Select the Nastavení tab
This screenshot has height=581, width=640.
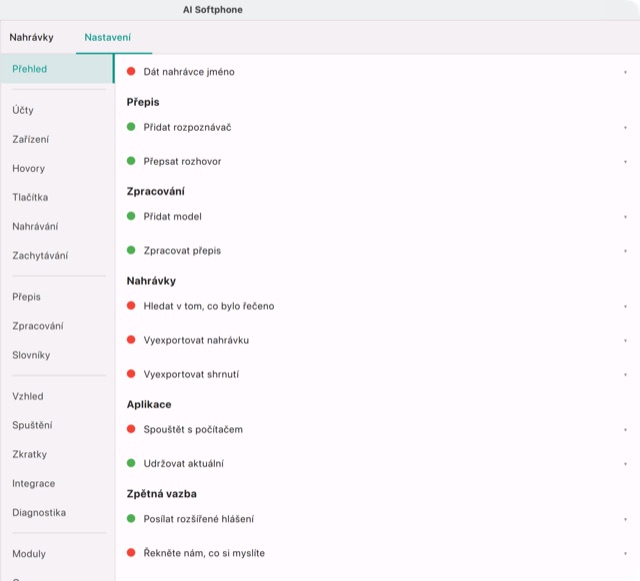107,38
